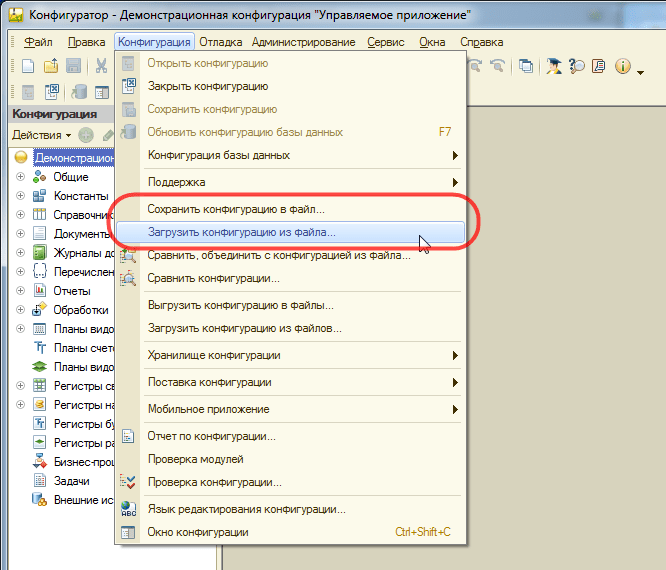Expand the Константы tree node
Viewport: 666px width, 570px height.
pyautogui.click(x=20, y=196)
